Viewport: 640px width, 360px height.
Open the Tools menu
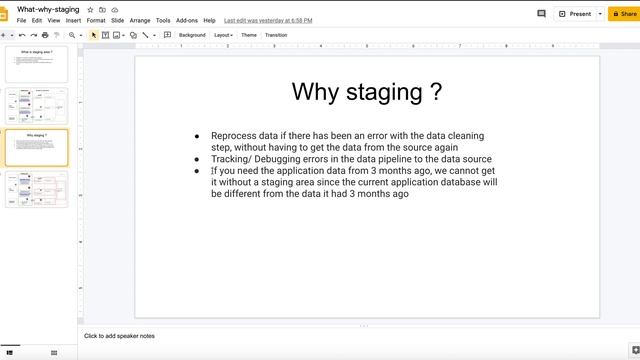point(163,20)
